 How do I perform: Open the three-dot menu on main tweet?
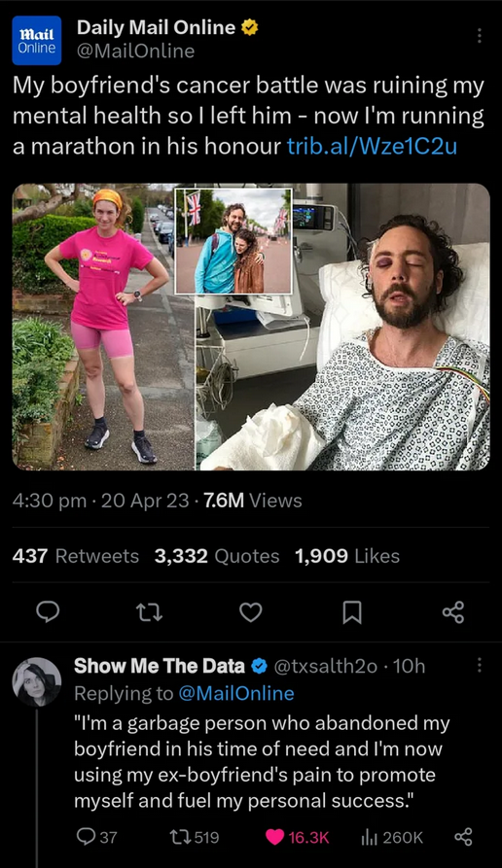coord(480,36)
